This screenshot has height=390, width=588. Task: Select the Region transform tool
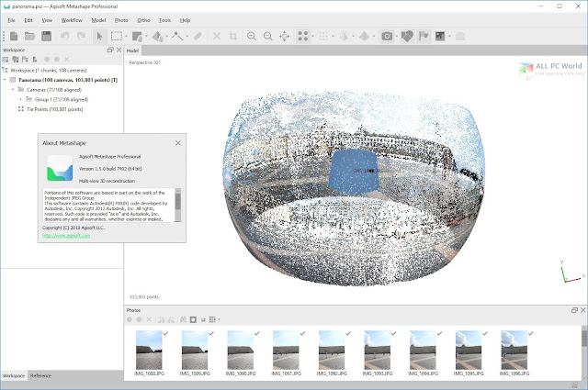click(137, 36)
